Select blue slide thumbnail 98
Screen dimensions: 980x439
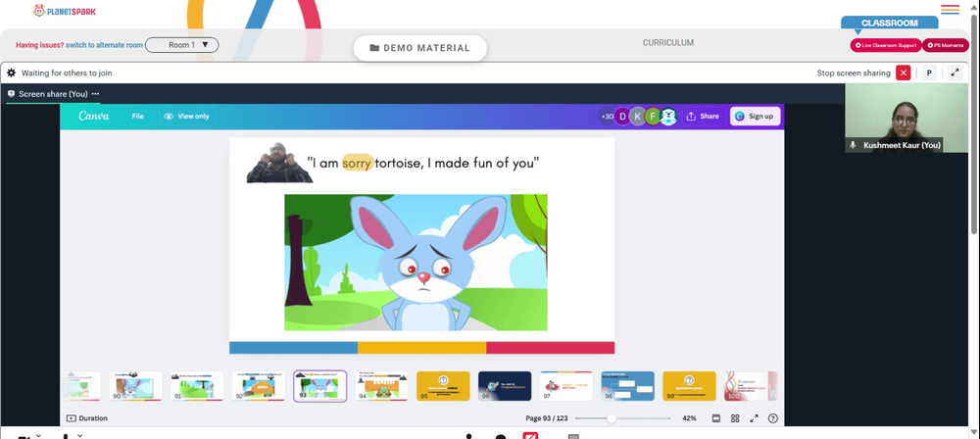[627, 386]
